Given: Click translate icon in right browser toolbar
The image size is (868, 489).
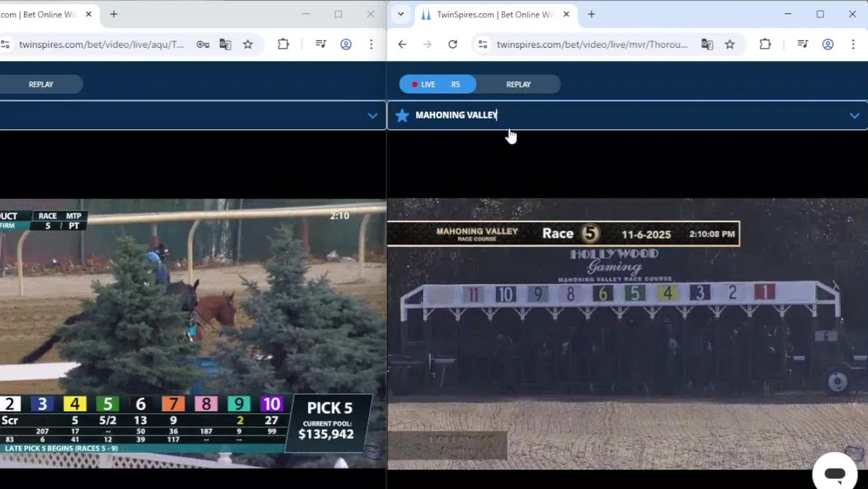Looking at the screenshot, I should click(x=707, y=44).
